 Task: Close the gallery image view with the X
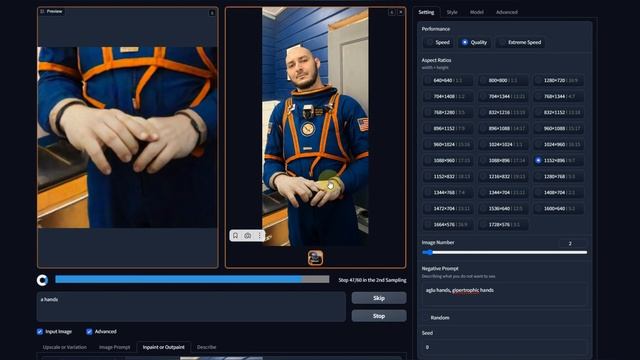tap(400, 12)
